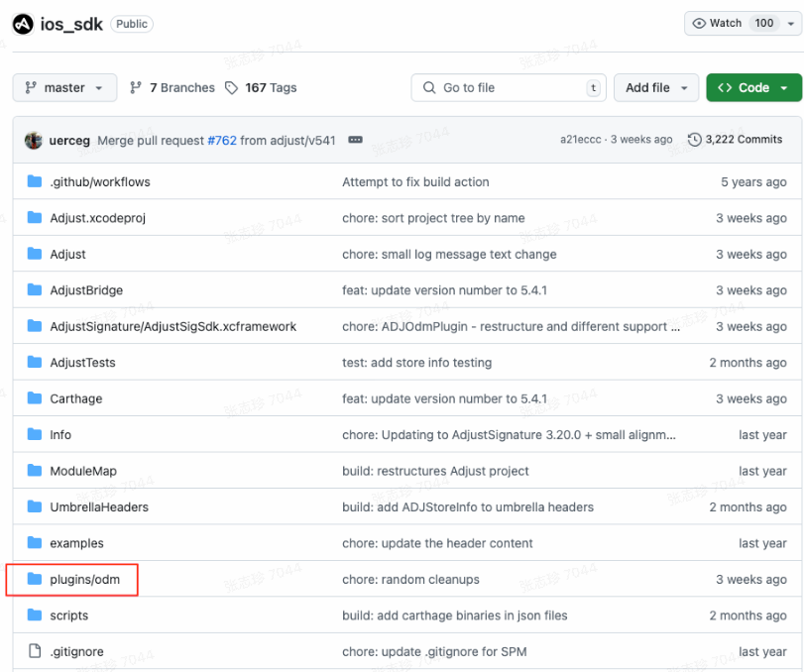View the 167 Tags link
Screen dimensions: 804x672
[261, 87]
